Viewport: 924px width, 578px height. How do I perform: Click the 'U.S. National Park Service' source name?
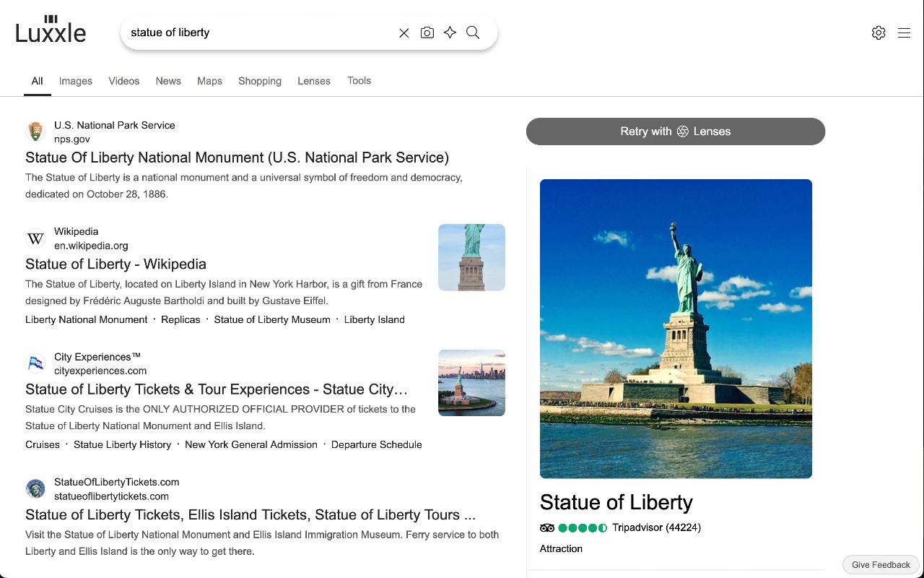[x=115, y=125]
